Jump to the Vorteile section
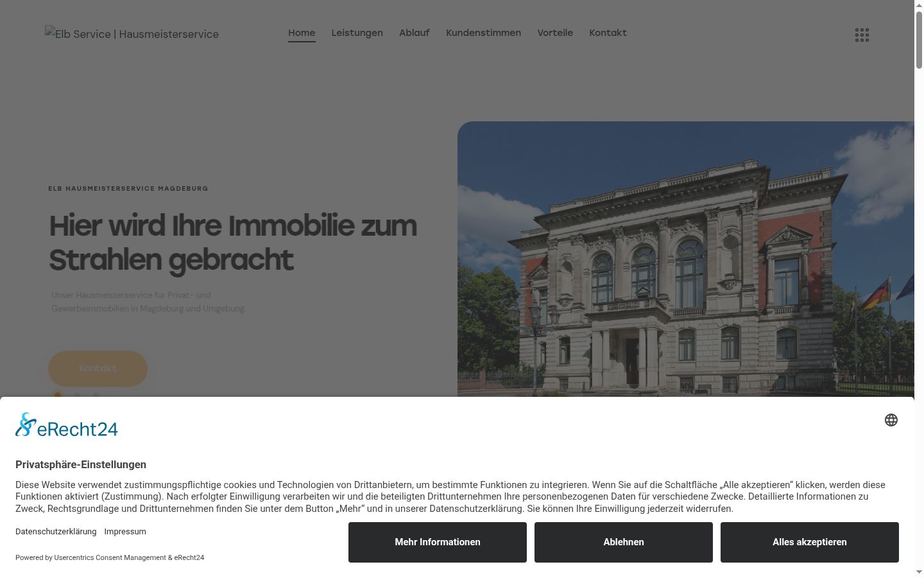 555,33
